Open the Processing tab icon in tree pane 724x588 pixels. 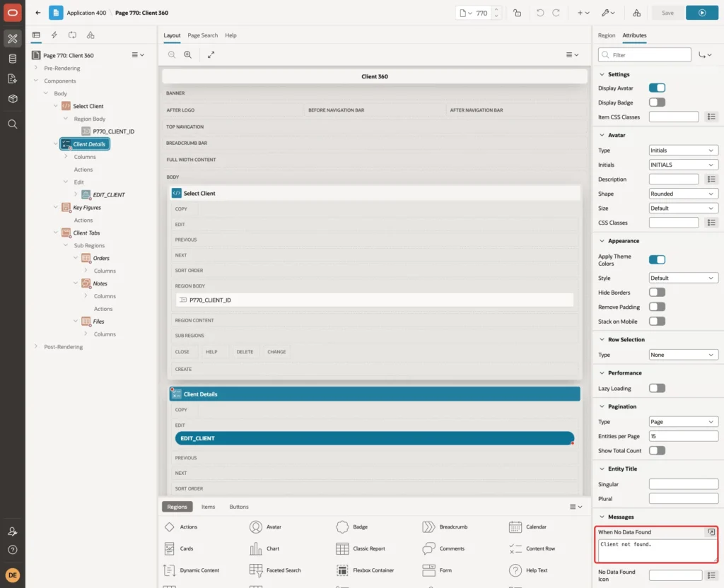[x=73, y=35]
